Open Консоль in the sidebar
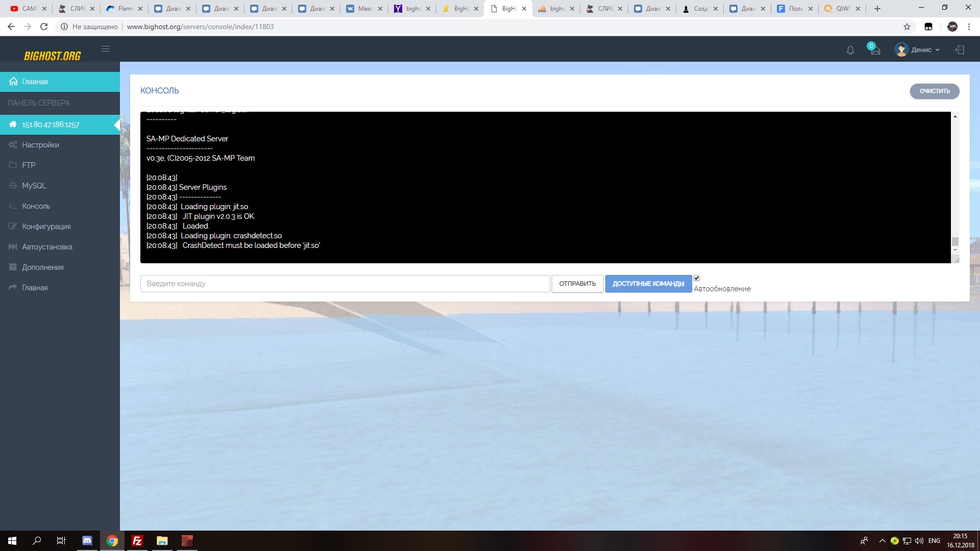The width and height of the screenshot is (980, 551). pos(60,206)
